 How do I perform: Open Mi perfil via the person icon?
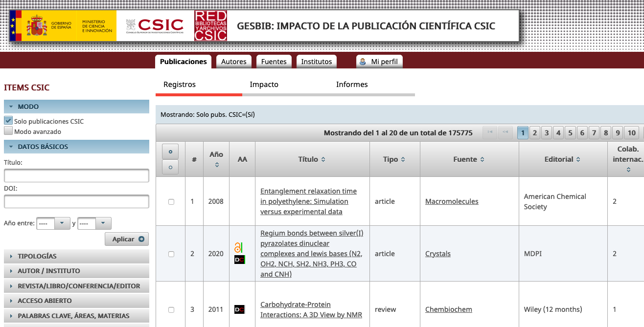[362, 62]
